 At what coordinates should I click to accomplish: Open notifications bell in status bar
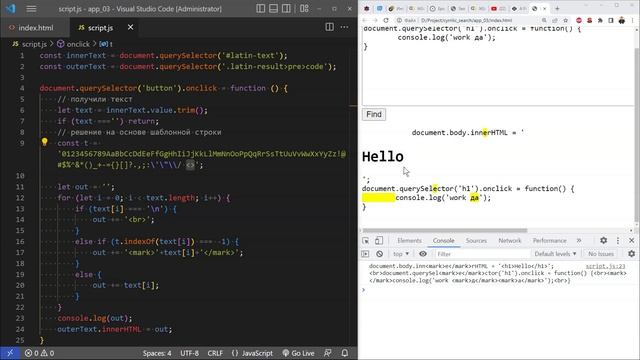[344, 353]
